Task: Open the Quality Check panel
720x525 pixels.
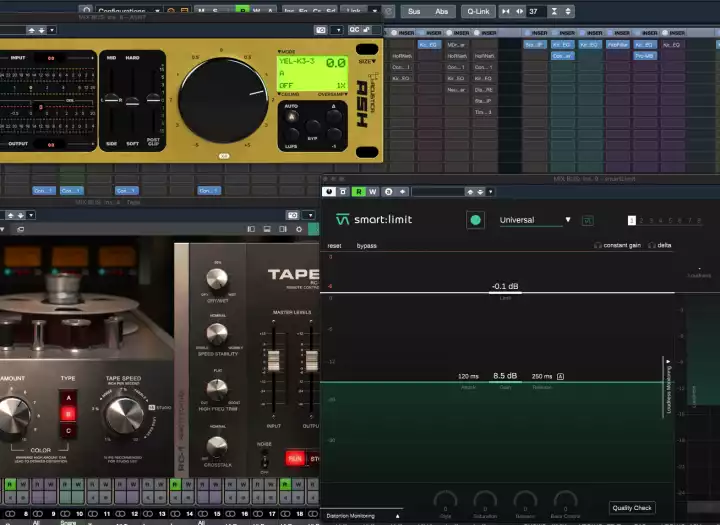Action: point(632,508)
